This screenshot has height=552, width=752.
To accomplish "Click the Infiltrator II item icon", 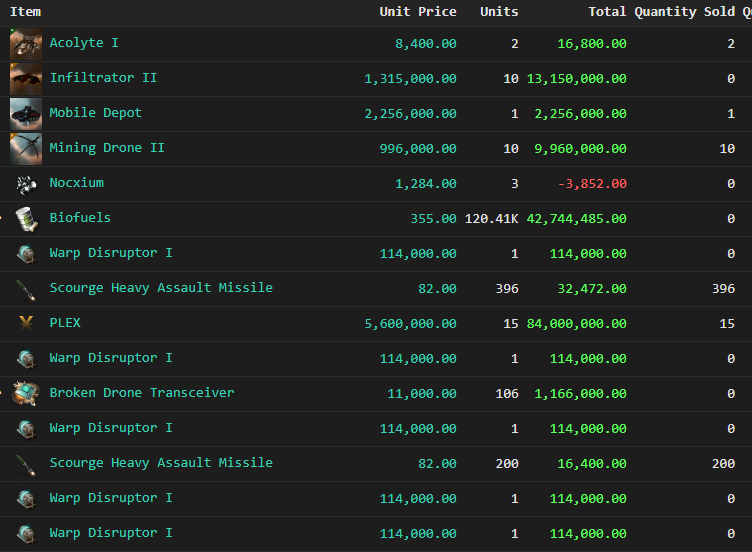I will point(26,79).
